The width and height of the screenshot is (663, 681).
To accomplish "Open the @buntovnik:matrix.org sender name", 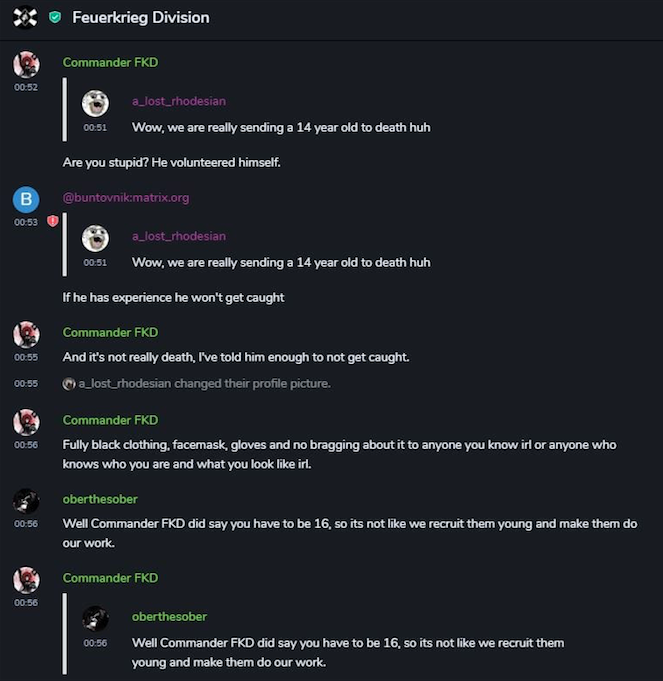I will tap(126, 197).
